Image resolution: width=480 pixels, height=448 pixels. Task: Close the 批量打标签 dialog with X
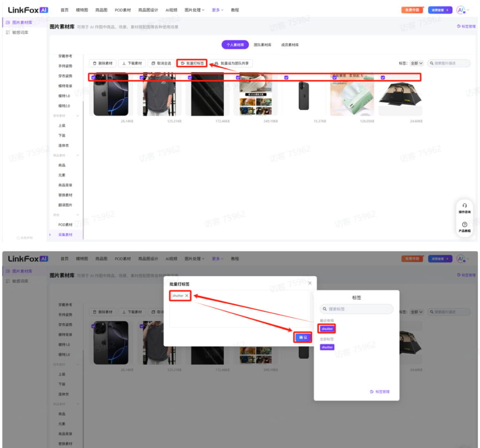point(309,283)
